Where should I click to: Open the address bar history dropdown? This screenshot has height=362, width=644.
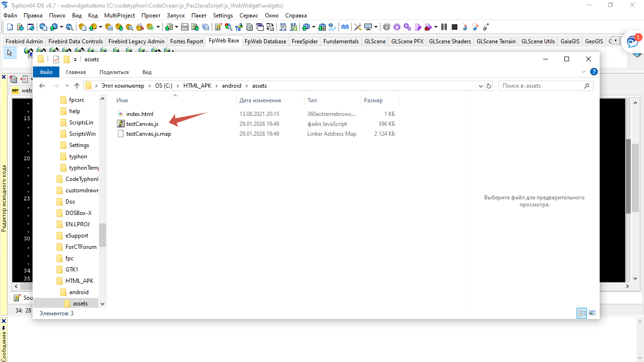[x=481, y=86]
